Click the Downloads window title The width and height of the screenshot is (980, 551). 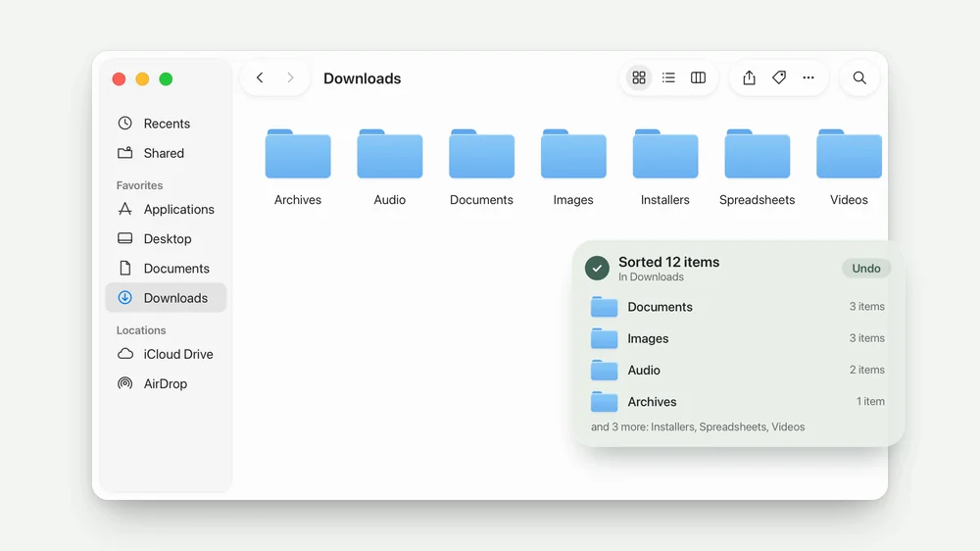click(x=362, y=78)
